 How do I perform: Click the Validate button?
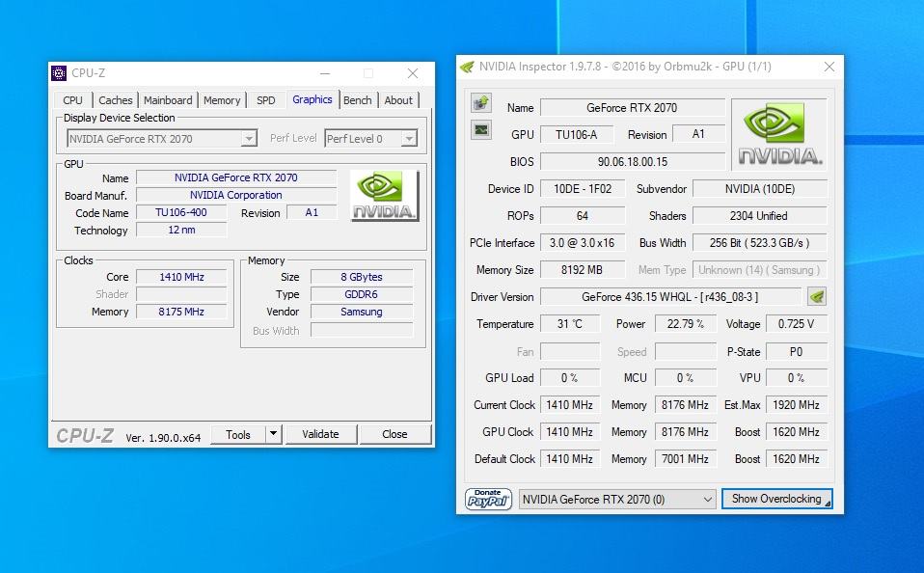click(x=320, y=434)
